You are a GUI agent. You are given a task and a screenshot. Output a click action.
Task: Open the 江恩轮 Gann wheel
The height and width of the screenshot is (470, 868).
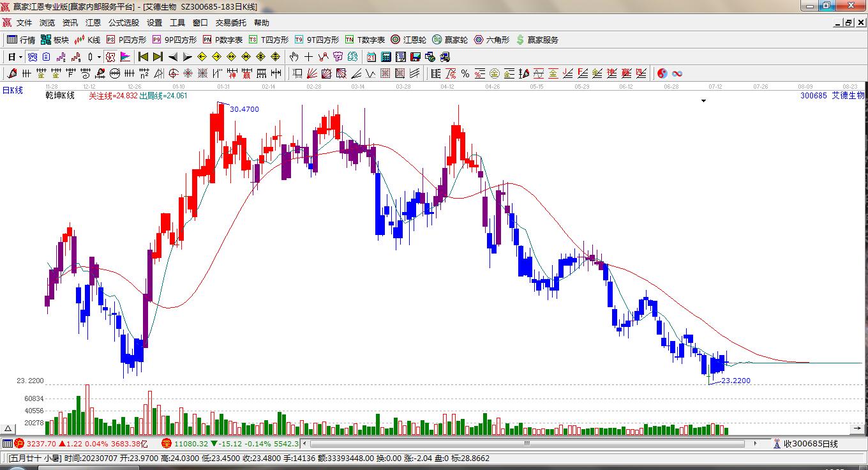tap(408, 40)
